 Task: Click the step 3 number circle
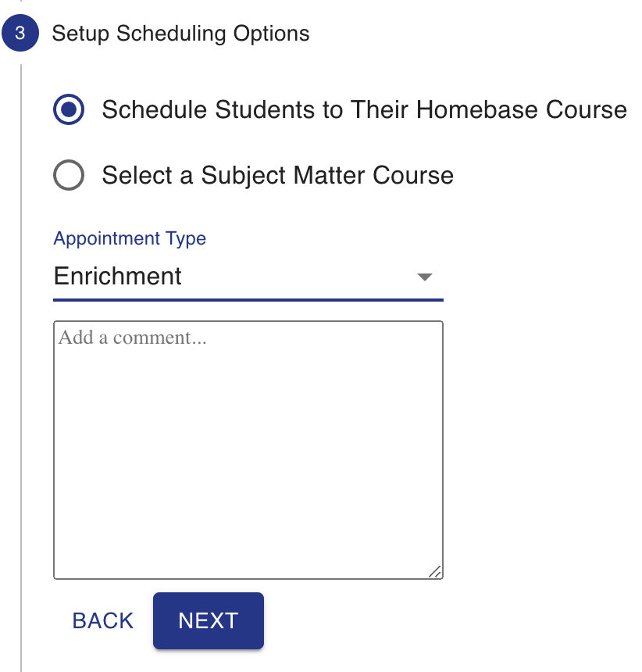point(20,33)
